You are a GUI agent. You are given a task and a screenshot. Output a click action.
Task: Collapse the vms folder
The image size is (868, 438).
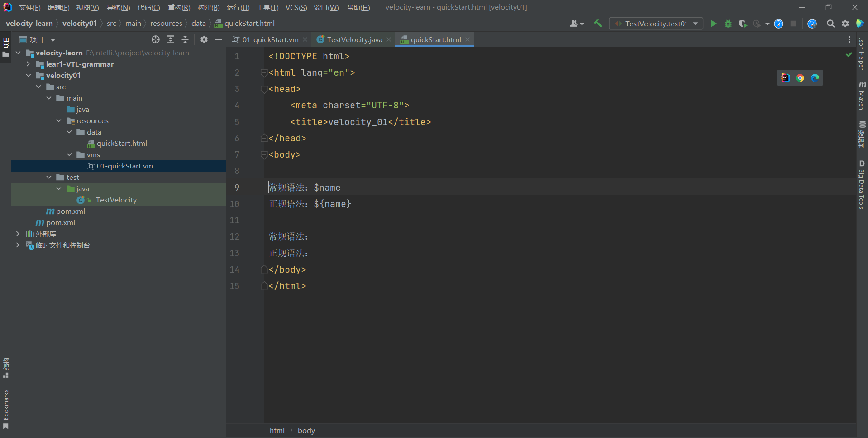click(69, 155)
